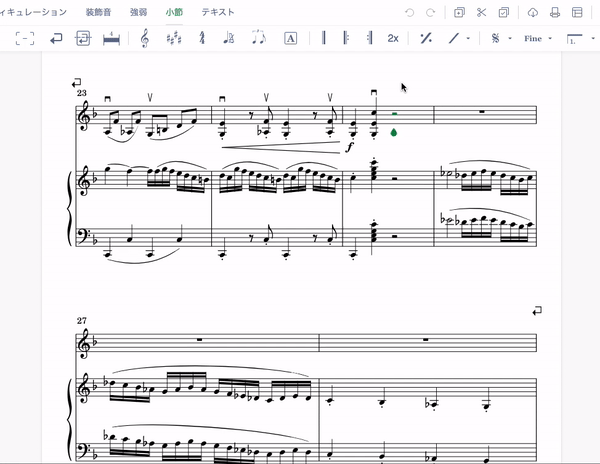Insert a start repeat barline
600x464 pixels.
point(346,38)
